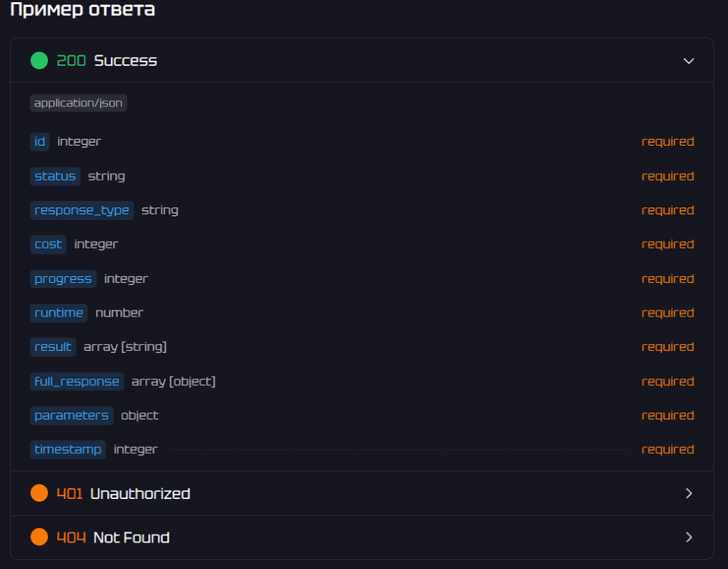Screen dimensions: 728x569
Task: Click the runtime field tag
Action: coord(59,312)
